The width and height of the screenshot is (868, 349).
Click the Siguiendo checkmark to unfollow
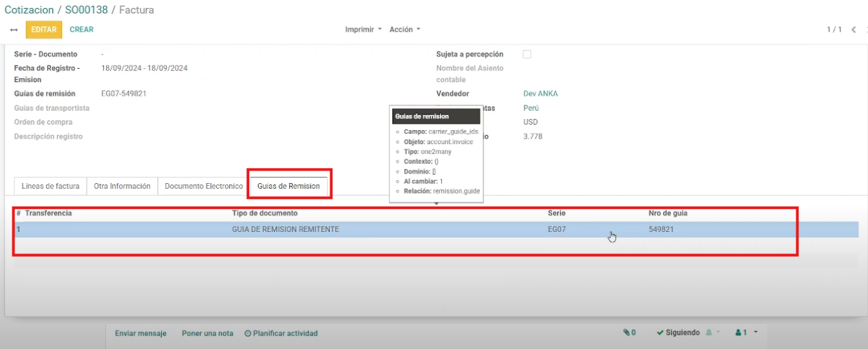pyautogui.click(x=660, y=332)
